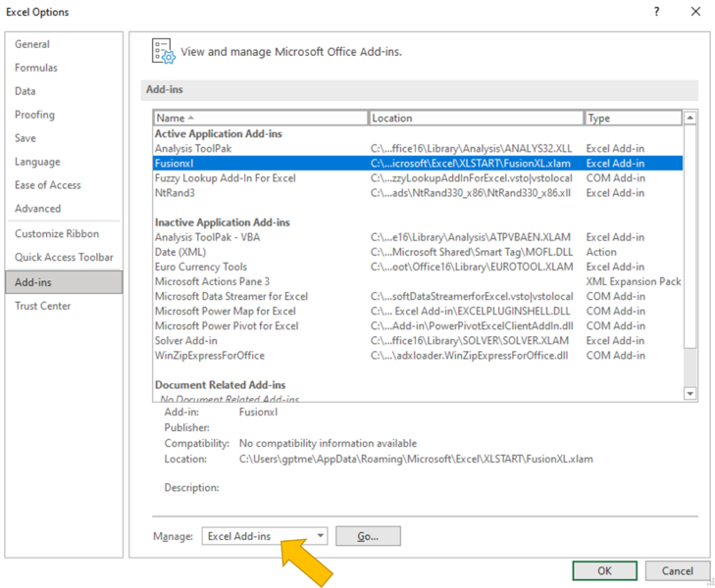Image resolution: width=715 pixels, height=588 pixels.
Task: Click the full FusionXL.xlam location path
Action: click(x=416, y=459)
